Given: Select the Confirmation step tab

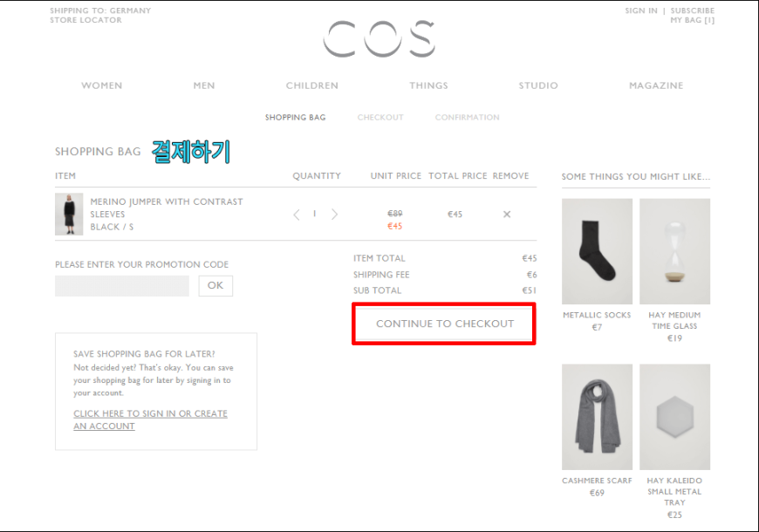Looking at the screenshot, I should pos(467,117).
